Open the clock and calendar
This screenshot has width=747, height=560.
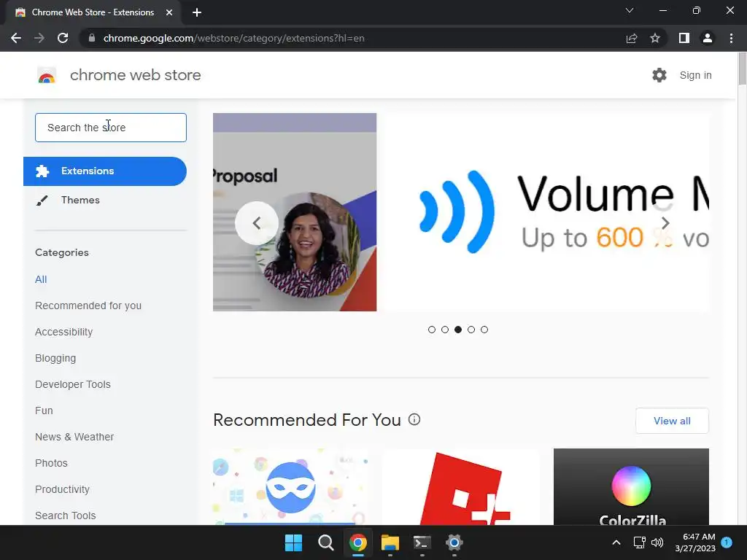tap(695, 542)
